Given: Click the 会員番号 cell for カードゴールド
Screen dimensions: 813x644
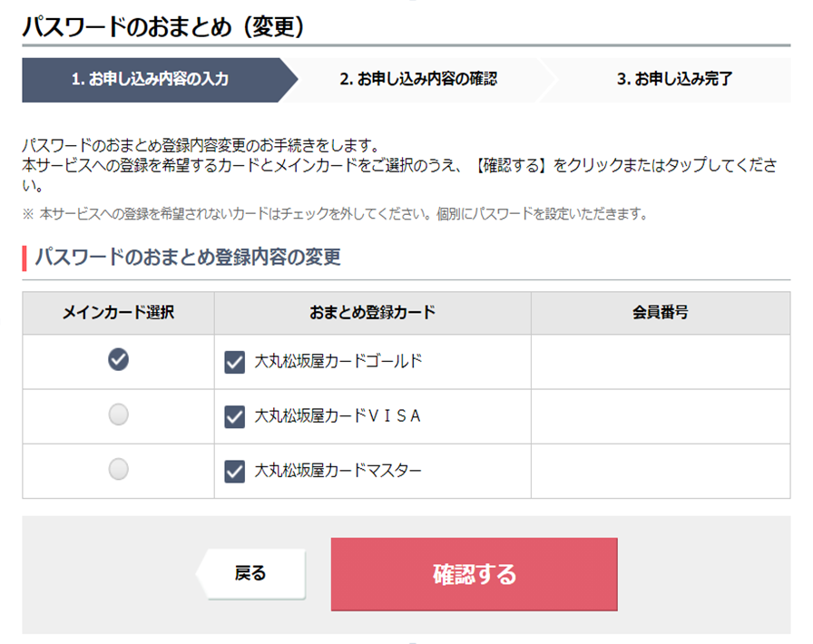Looking at the screenshot, I should (660, 362).
